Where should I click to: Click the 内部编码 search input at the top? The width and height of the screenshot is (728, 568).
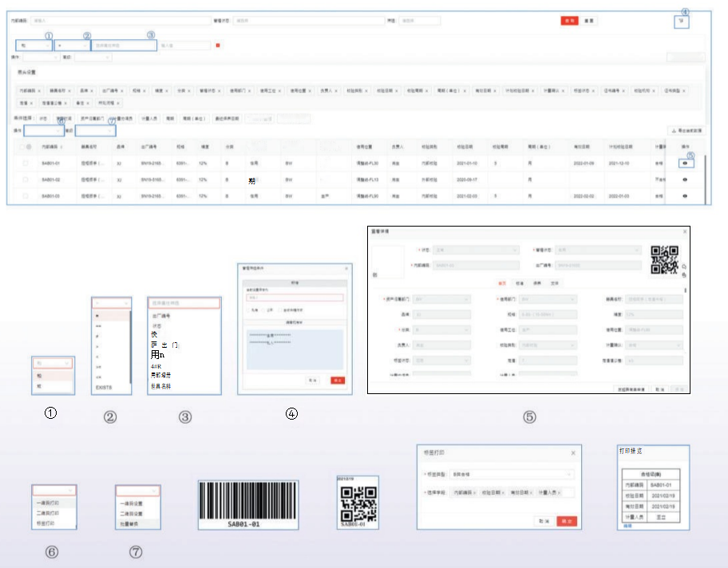click(x=121, y=21)
